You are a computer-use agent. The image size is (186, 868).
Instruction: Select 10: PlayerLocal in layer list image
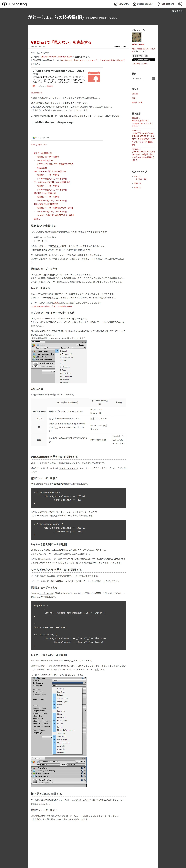pyautogui.click(x=65, y=373)
